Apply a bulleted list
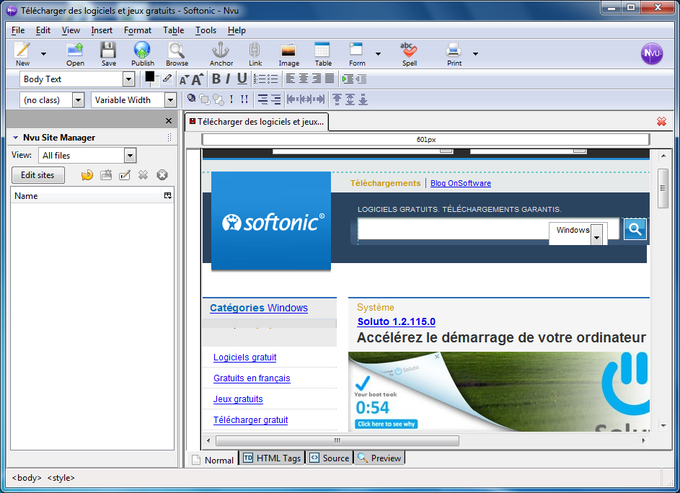This screenshot has width=680, height=493. tap(272, 79)
